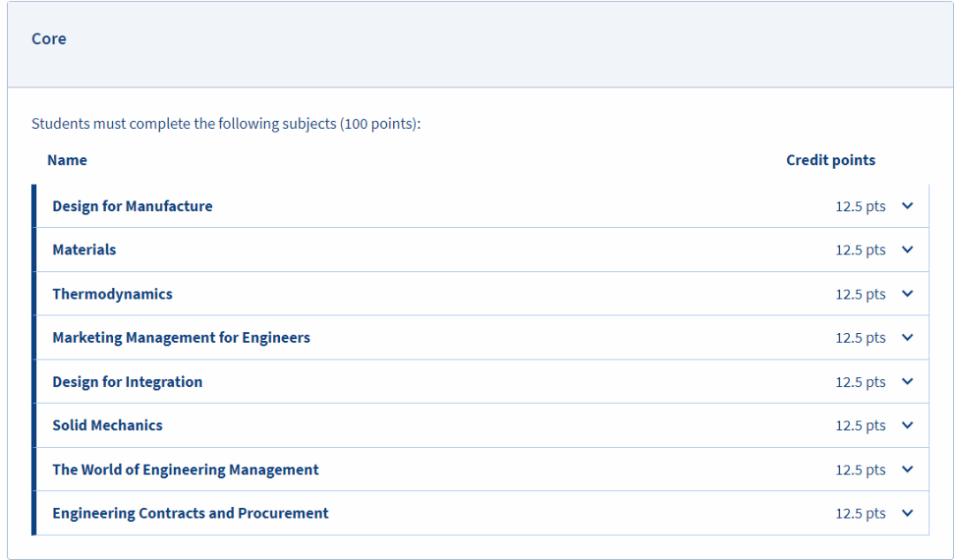Select the Thermodynamics subject title
Viewport: 954px width, 560px height.
click(x=112, y=294)
